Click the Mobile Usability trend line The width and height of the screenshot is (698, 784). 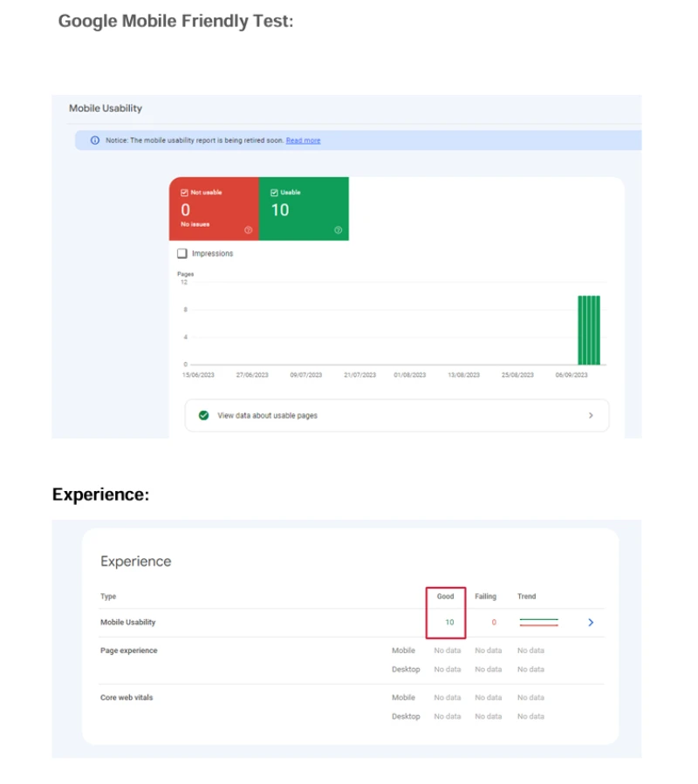pos(539,623)
